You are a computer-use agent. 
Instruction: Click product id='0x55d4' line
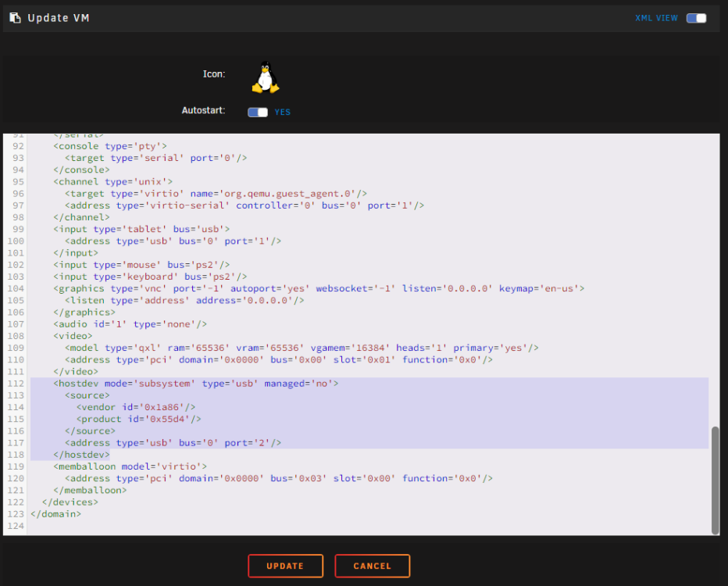click(x=139, y=419)
